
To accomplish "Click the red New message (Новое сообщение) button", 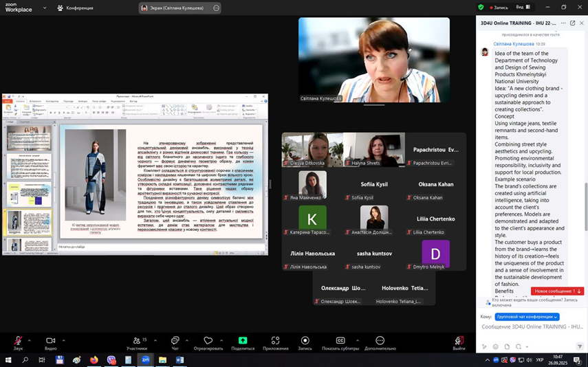I will click(x=557, y=291).
